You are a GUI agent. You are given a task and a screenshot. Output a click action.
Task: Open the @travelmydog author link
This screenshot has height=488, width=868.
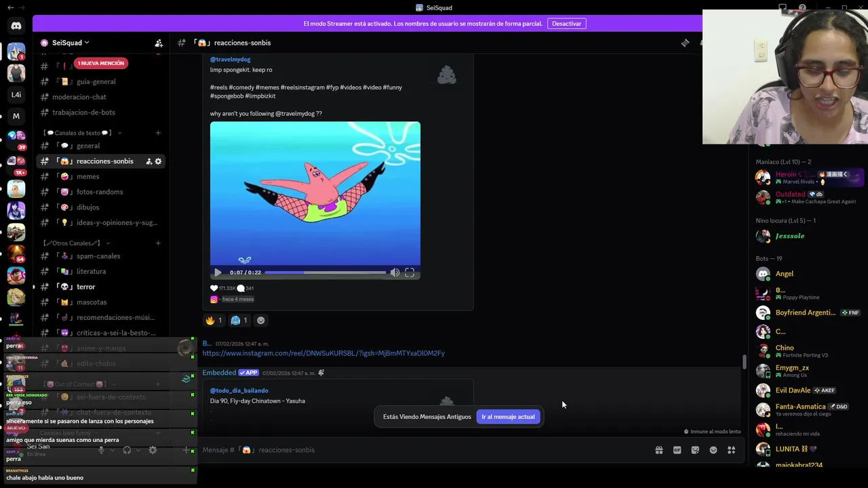pos(230,60)
